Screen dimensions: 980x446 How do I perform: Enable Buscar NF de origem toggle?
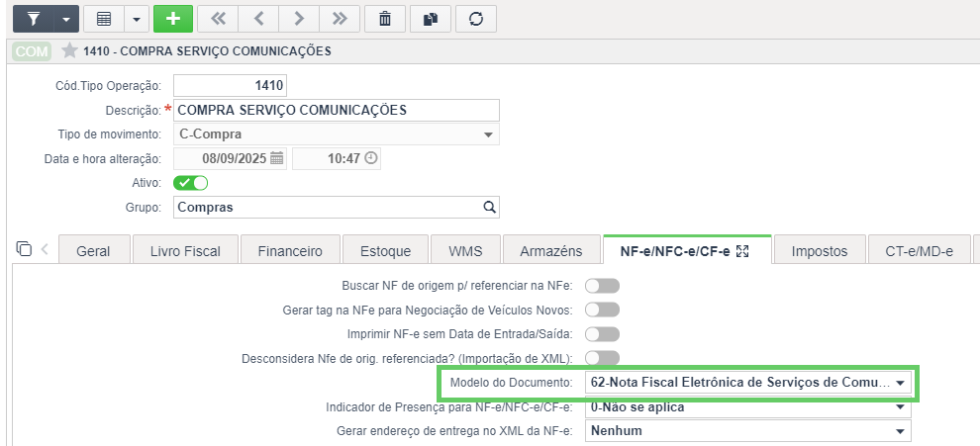(602, 286)
